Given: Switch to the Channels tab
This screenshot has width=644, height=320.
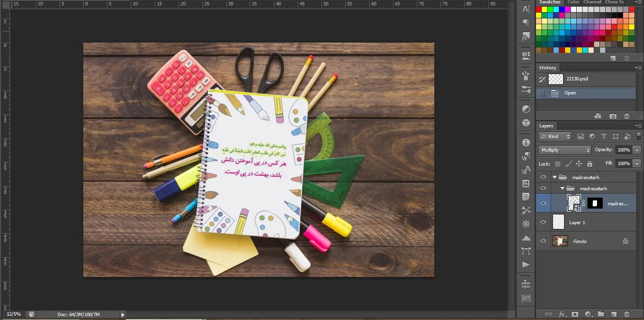Looking at the screenshot, I should click(592, 2).
